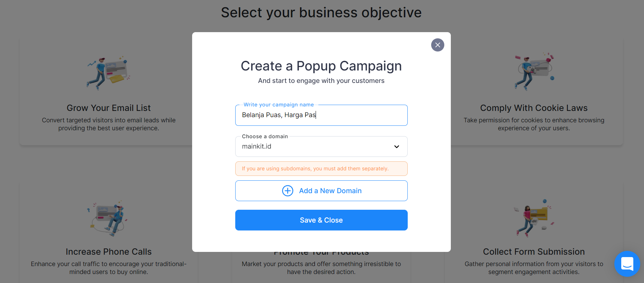Click the subdomains warning notice

pyautogui.click(x=321, y=169)
